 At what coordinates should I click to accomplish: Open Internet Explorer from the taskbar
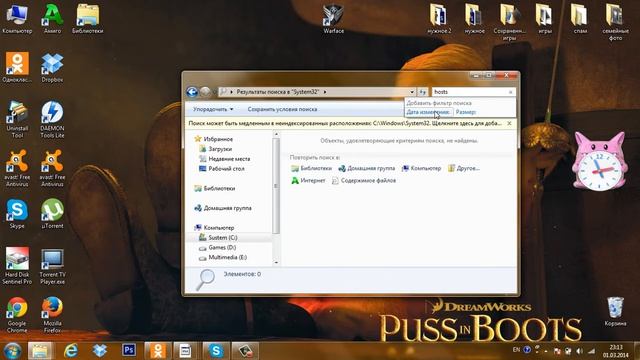pos(70,351)
